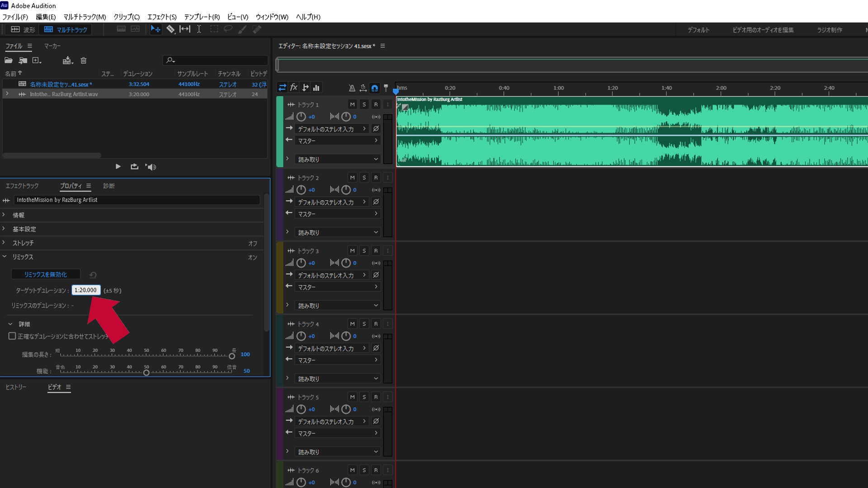Open file folder icon in Files panel

tap(9, 61)
